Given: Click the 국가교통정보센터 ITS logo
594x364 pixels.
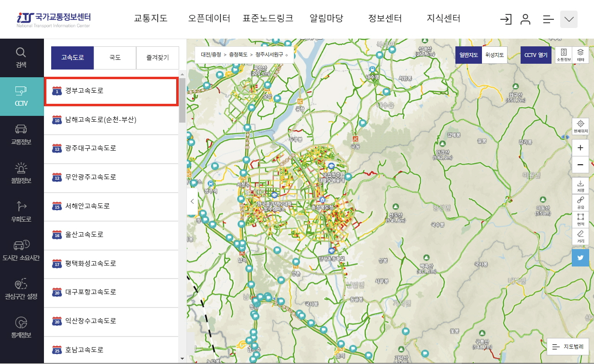Looking at the screenshot, I should tap(54, 19).
